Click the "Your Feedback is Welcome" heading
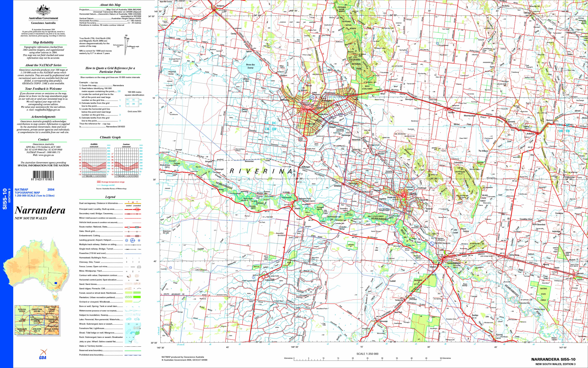 point(43,89)
